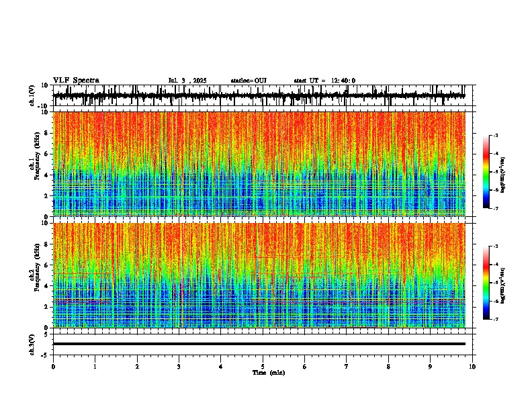Click the time axis tick label "9"
This screenshot has height=411, width=532.
pos(430,367)
